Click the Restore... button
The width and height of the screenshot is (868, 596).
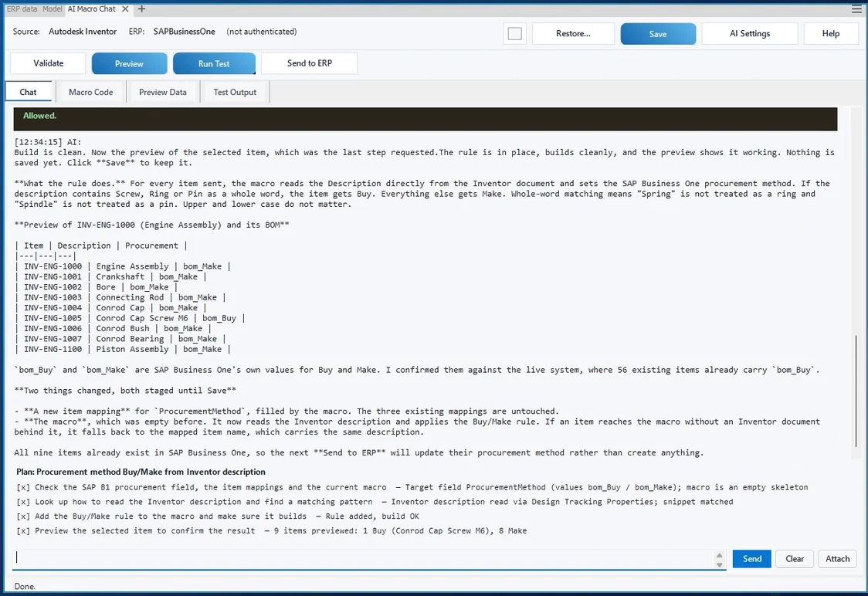tap(573, 34)
